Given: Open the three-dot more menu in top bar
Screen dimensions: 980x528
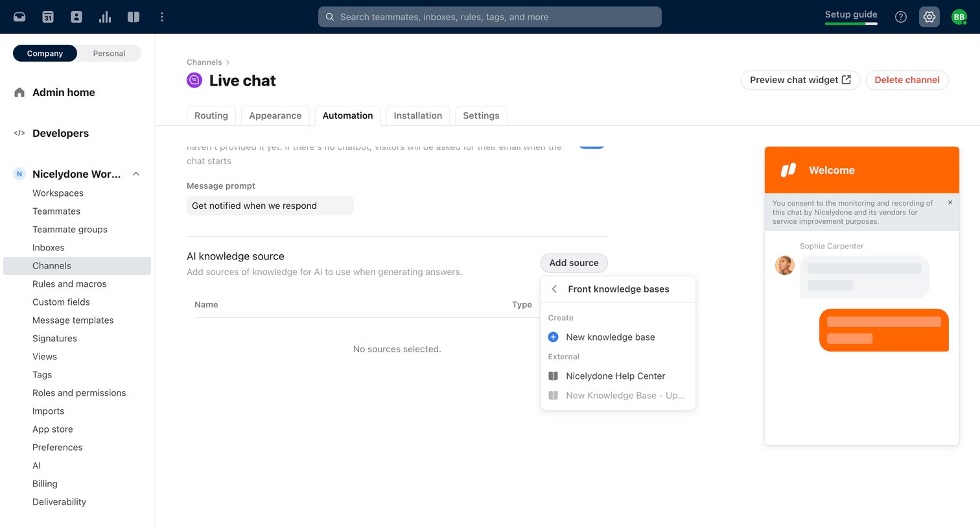Looking at the screenshot, I should coord(162,17).
